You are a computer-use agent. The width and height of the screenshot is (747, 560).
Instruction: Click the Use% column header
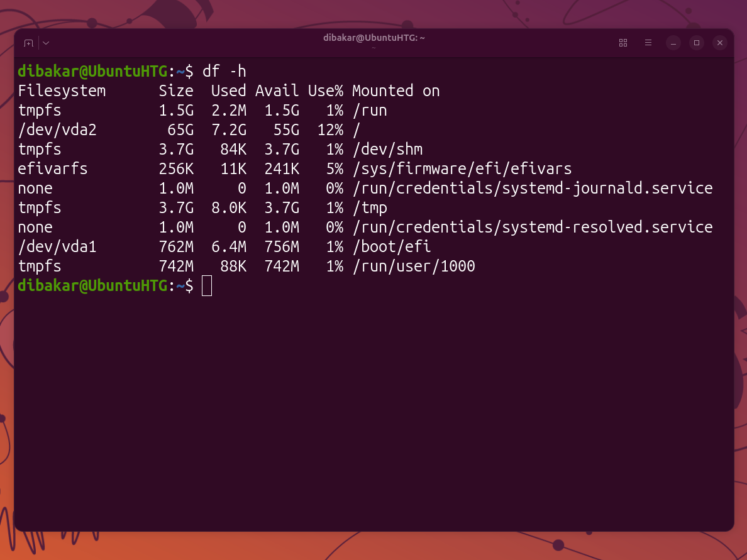click(x=325, y=91)
